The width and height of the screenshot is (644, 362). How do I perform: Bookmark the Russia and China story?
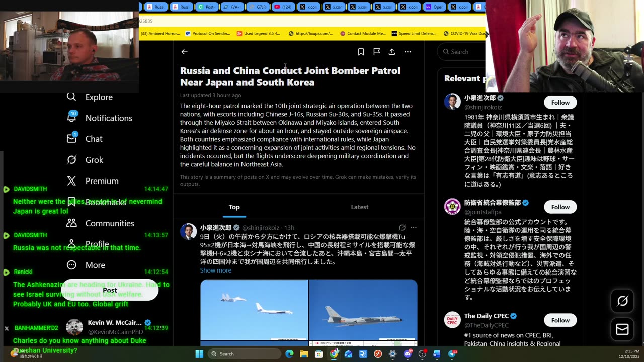361,52
